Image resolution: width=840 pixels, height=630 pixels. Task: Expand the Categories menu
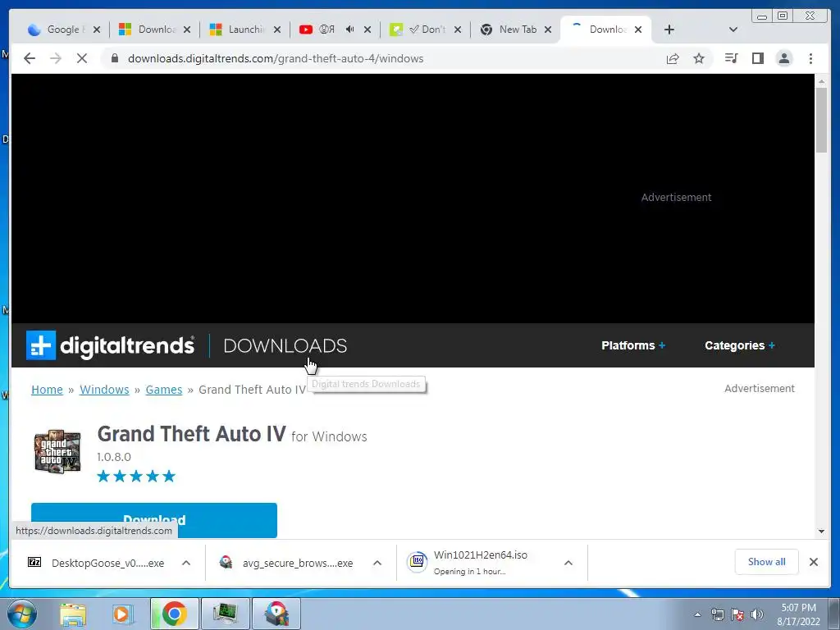pyautogui.click(x=740, y=345)
